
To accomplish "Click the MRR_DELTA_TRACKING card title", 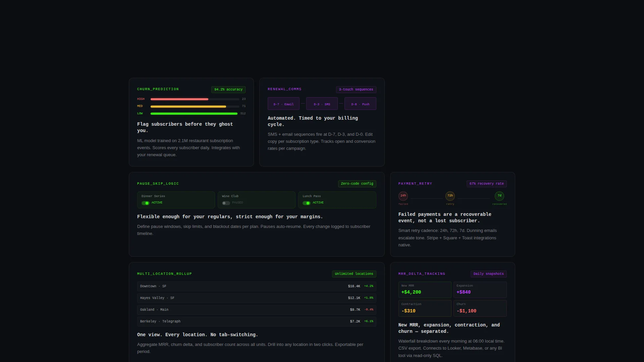I will [x=422, y=274].
